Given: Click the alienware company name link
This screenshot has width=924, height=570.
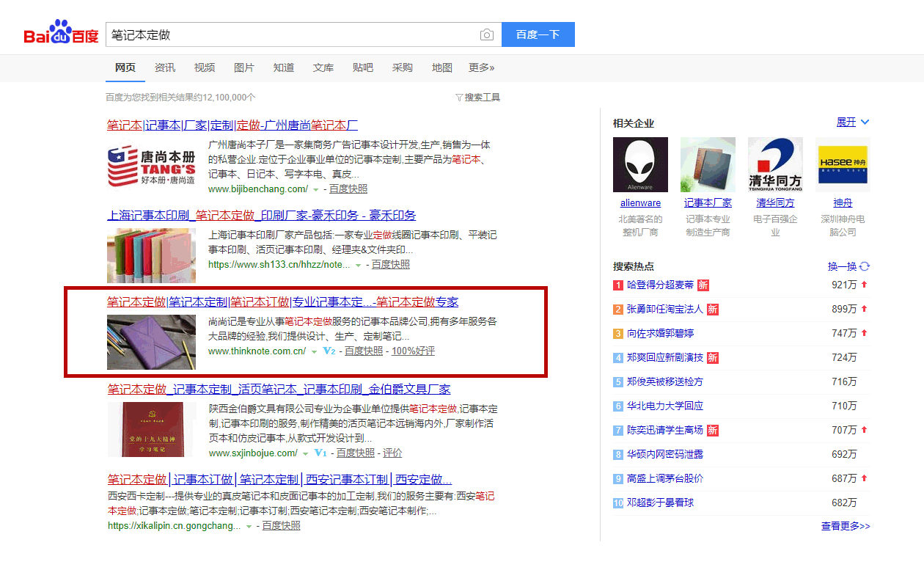Looking at the screenshot, I should click(x=640, y=203).
